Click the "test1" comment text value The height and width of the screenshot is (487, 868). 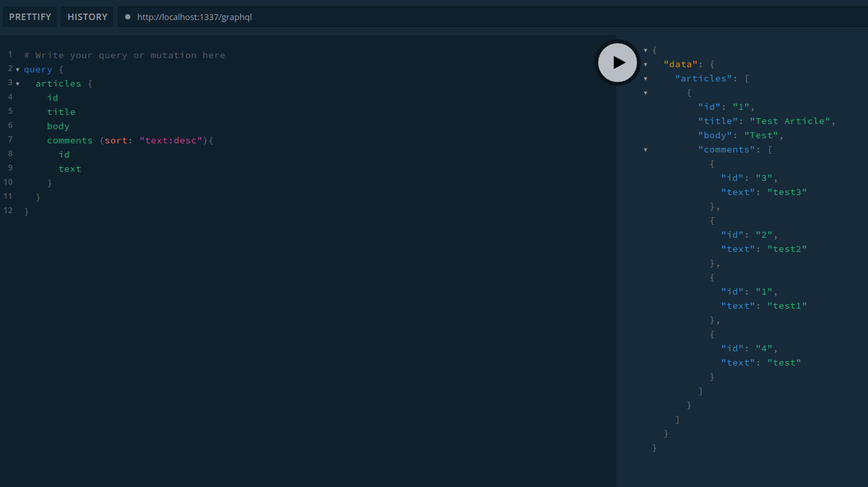787,306
